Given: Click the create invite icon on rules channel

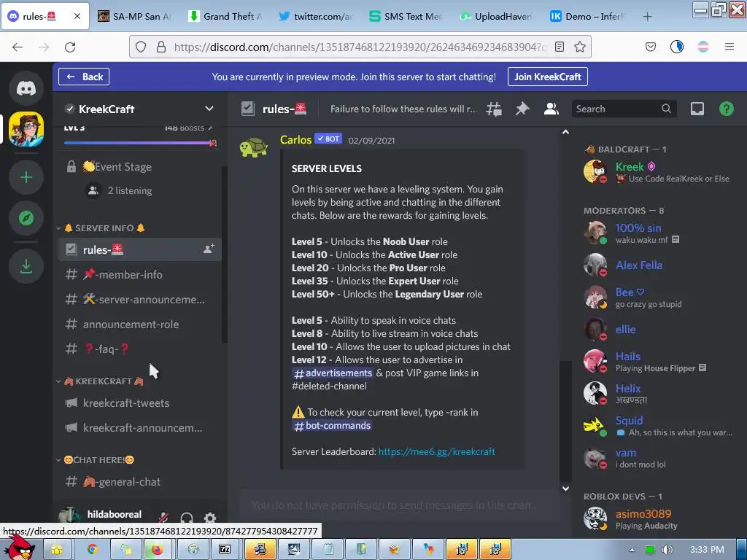Looking at the screenshot, I should 209,249.
